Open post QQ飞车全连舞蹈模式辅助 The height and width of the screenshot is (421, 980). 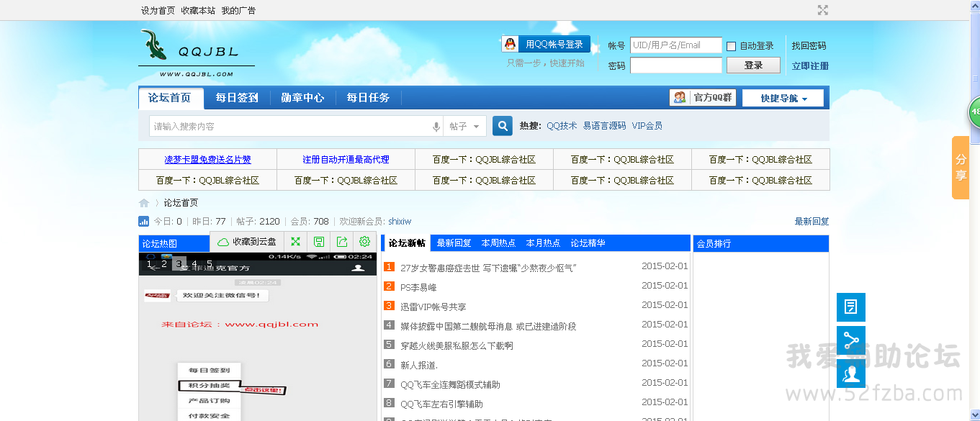pos(450,384)
